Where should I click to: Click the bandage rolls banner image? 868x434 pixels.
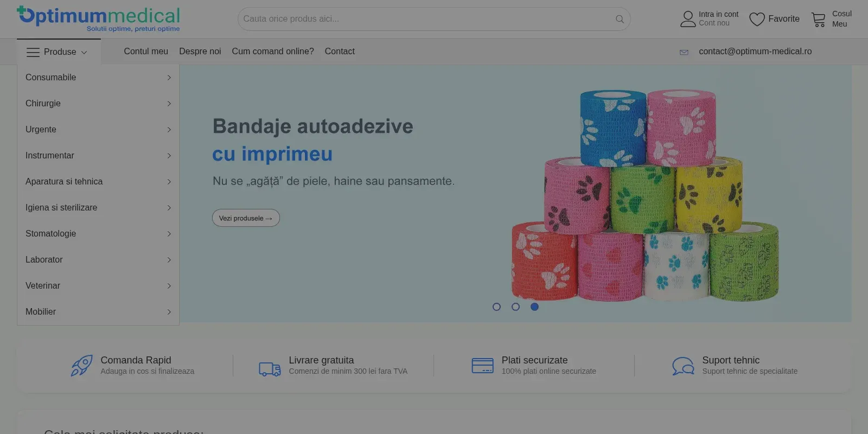coord(646,195)
